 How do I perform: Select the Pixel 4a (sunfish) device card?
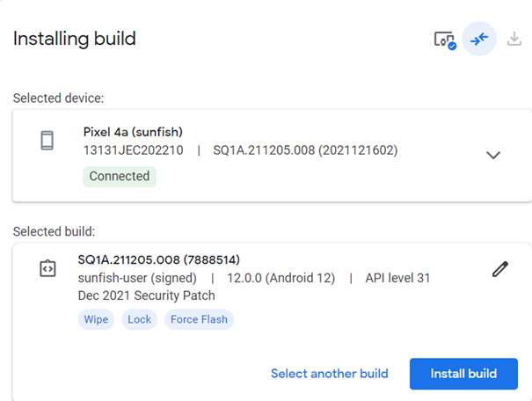point(272,156)
